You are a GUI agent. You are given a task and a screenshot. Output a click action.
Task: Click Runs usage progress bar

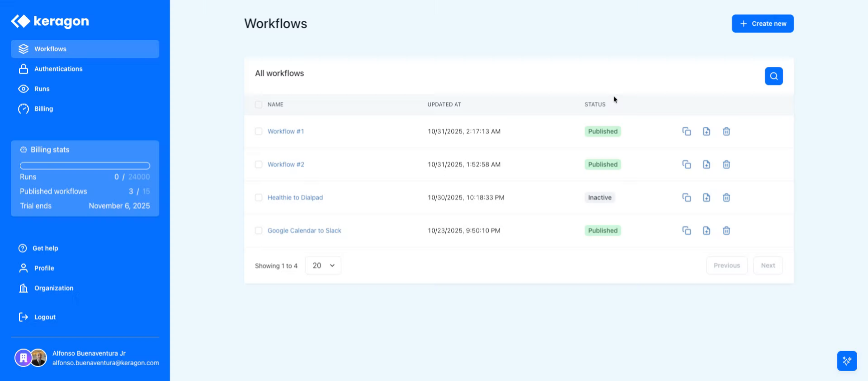[x=85, y=166]
